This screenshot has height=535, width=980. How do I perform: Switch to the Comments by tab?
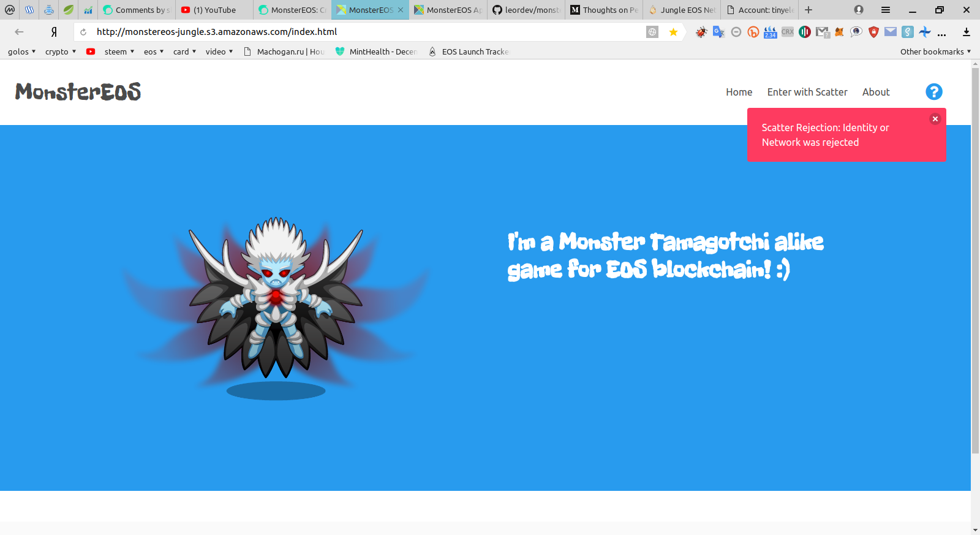click(137, 10)
